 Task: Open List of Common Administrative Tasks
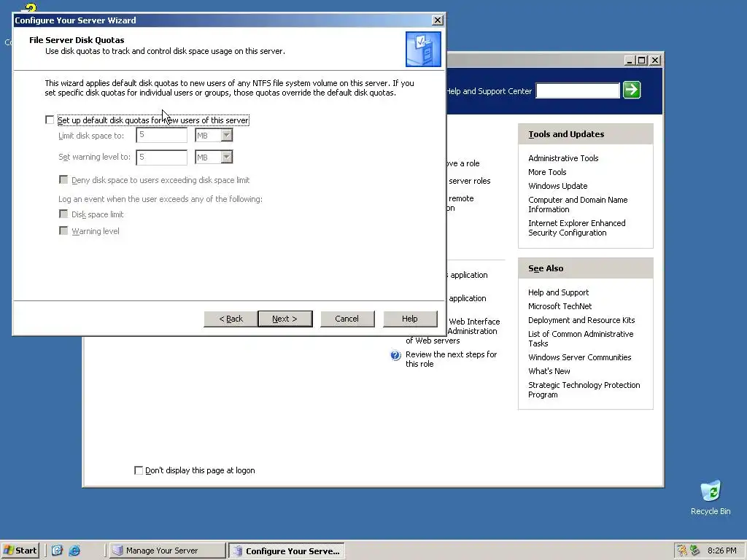[580, 338]
